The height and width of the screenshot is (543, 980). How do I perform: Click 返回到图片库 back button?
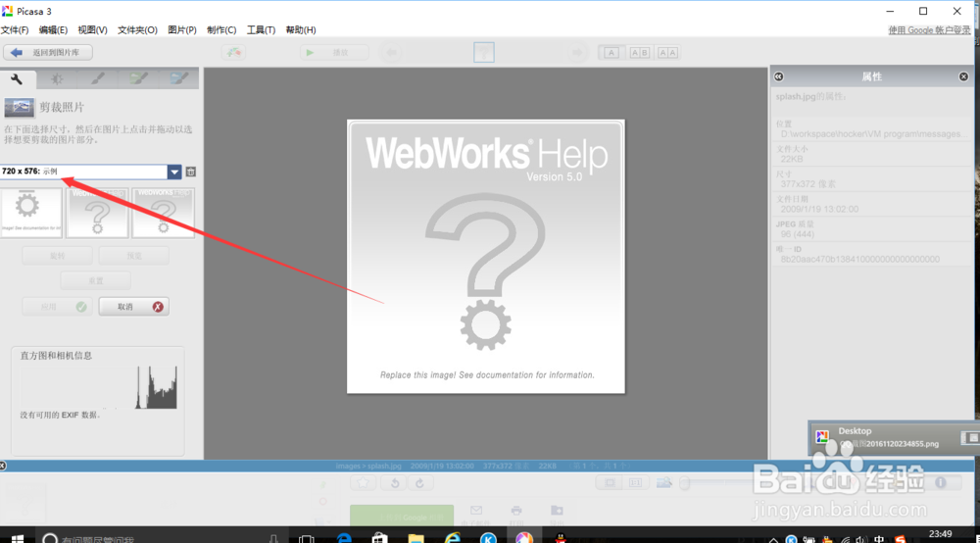click(48, 53)
